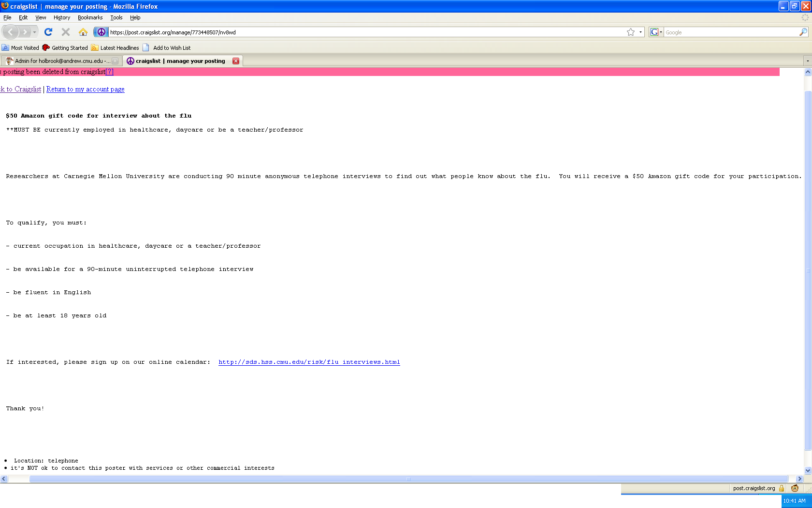Screen dimensions: 812x508
Task: Close the craigslist tab with red X
Action: (x=236, y=61)
